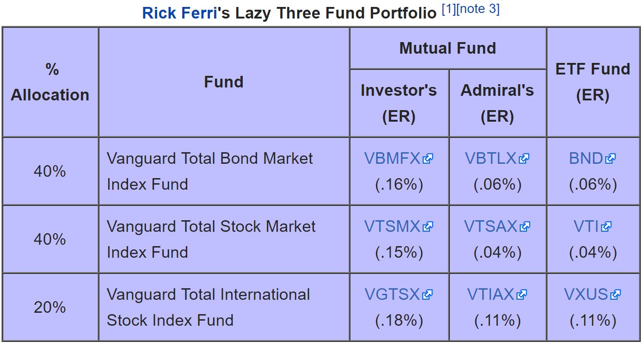Image resolution: width=644 pixels, height=347 pixels.
Task: Open the BND ETF link
Action: click(586, 159)
